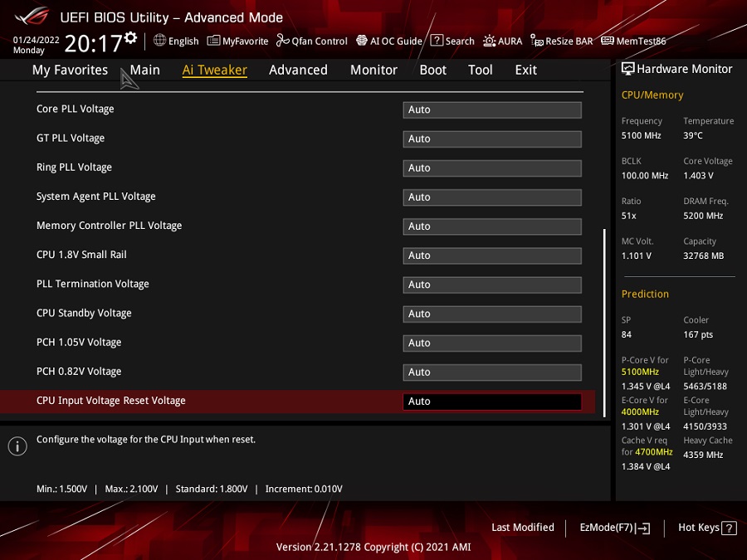Switch to EzMode(F7)
747x560 pixels.
tap(614, 528)
